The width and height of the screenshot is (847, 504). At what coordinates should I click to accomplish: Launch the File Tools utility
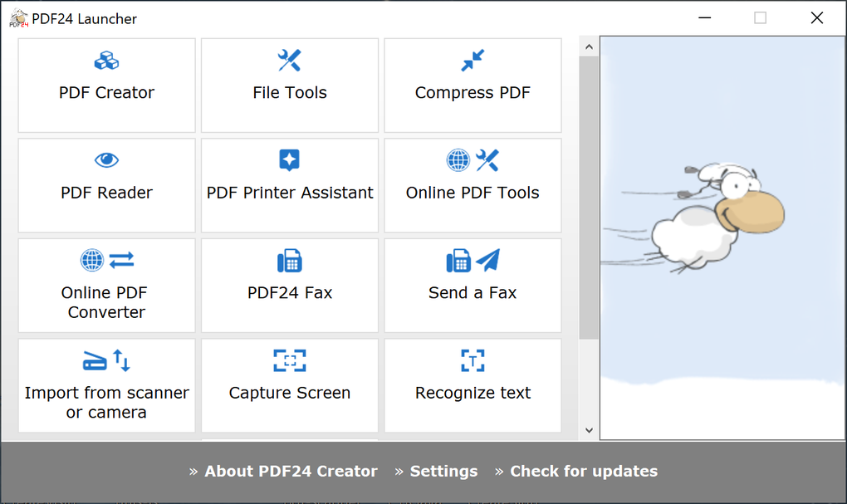(x=289, y=86)
